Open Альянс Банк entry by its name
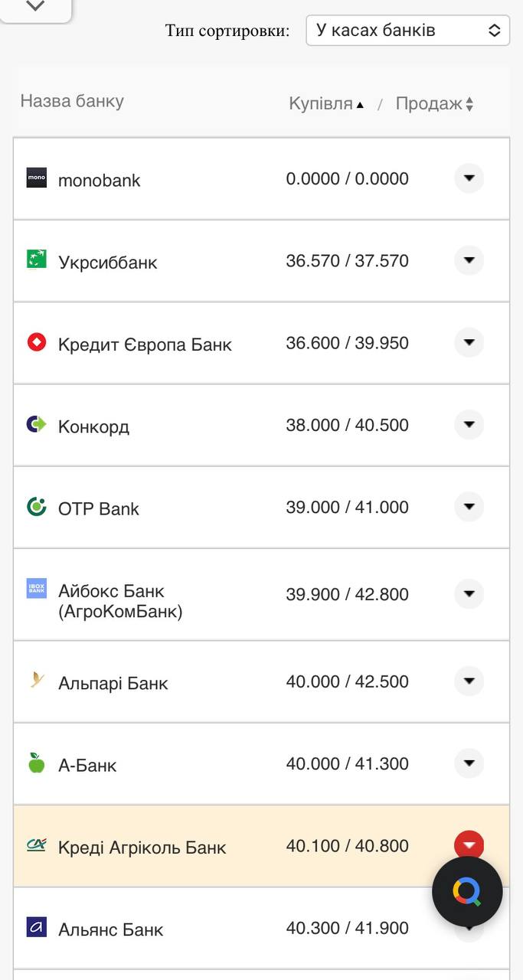 109,929
